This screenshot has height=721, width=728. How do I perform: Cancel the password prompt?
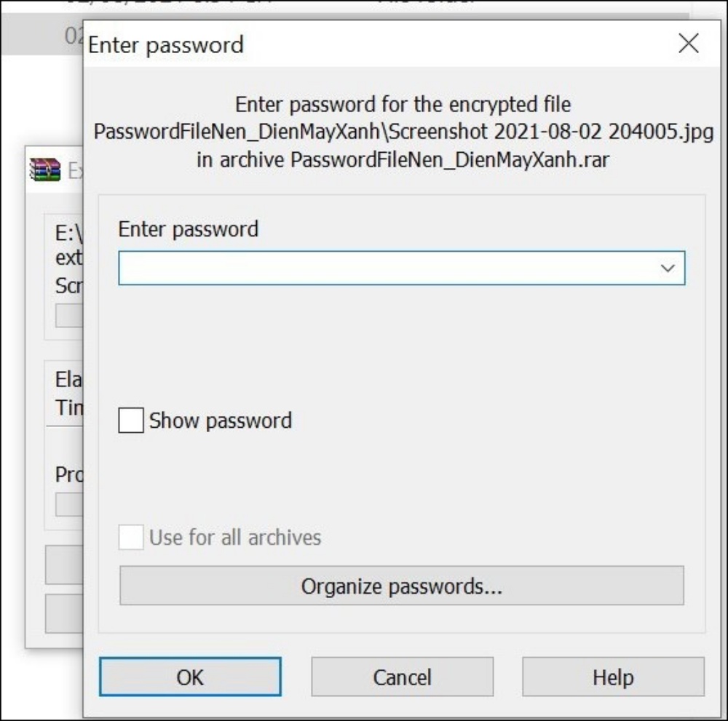402,676
